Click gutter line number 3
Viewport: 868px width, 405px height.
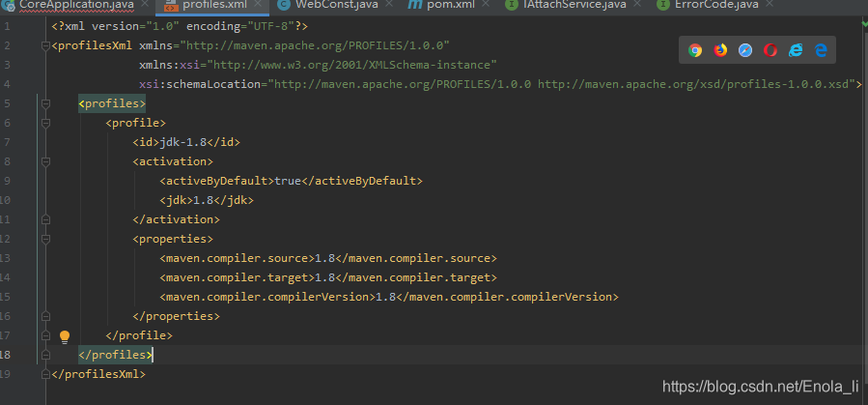pyautogui.click(x=7, y=65)
